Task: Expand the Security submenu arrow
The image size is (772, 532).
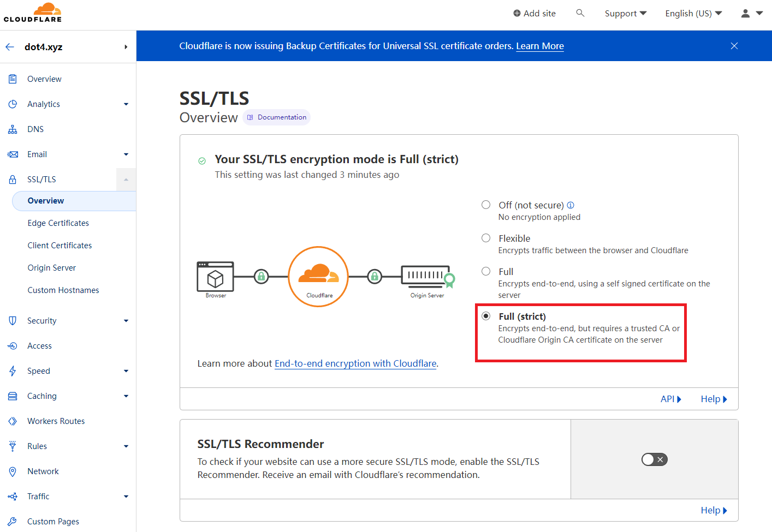Action: point(126,321)
